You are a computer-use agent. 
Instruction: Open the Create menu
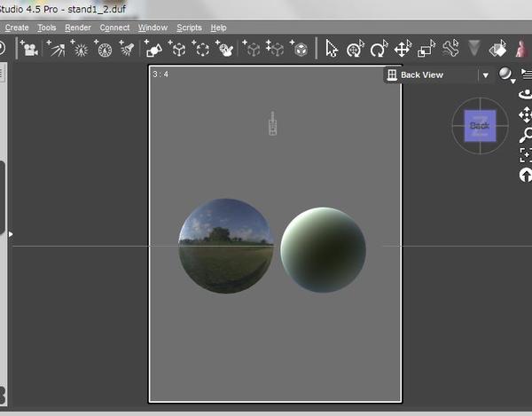pos(17,27)
